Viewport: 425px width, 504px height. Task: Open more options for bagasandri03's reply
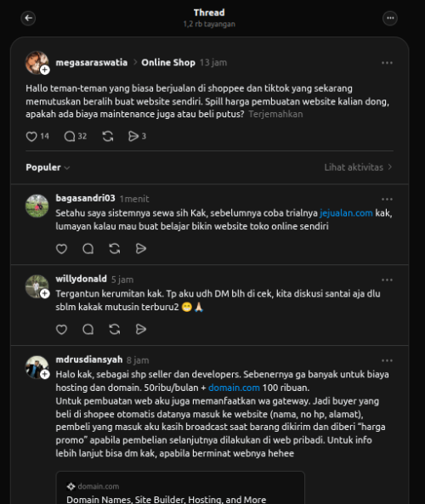pos(387,199)
